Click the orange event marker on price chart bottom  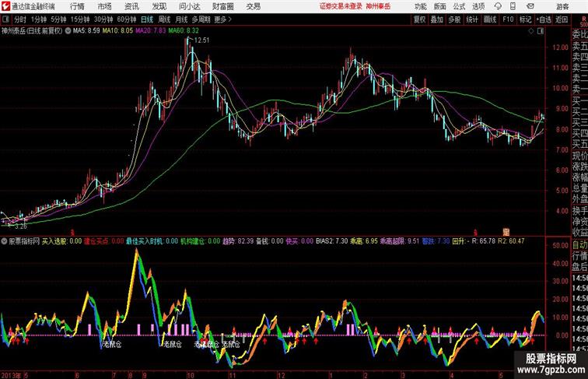click(506, 232)
